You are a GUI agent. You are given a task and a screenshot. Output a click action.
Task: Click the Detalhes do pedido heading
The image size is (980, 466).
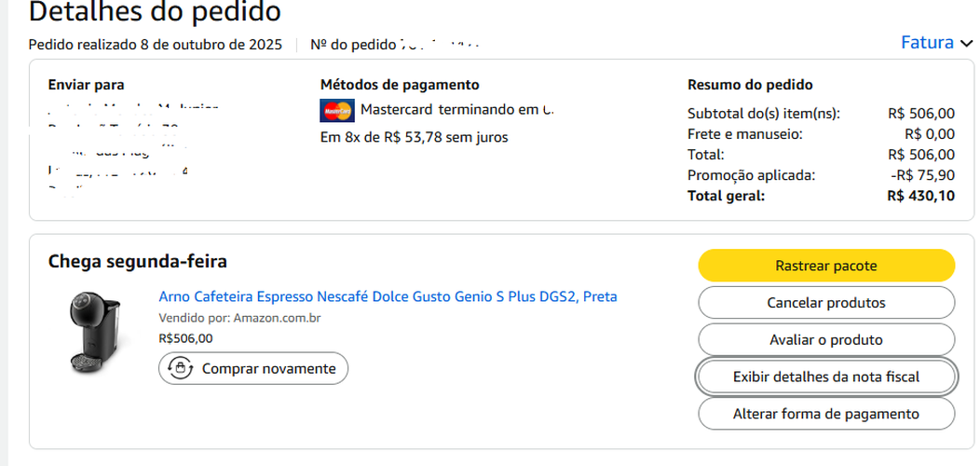click(x=155, y=13)
